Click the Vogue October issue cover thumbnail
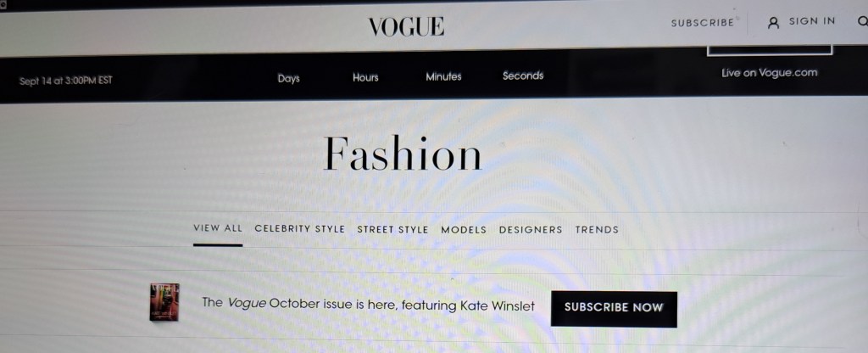This screenshot has height=353, width=868. [x=164, y=301]
